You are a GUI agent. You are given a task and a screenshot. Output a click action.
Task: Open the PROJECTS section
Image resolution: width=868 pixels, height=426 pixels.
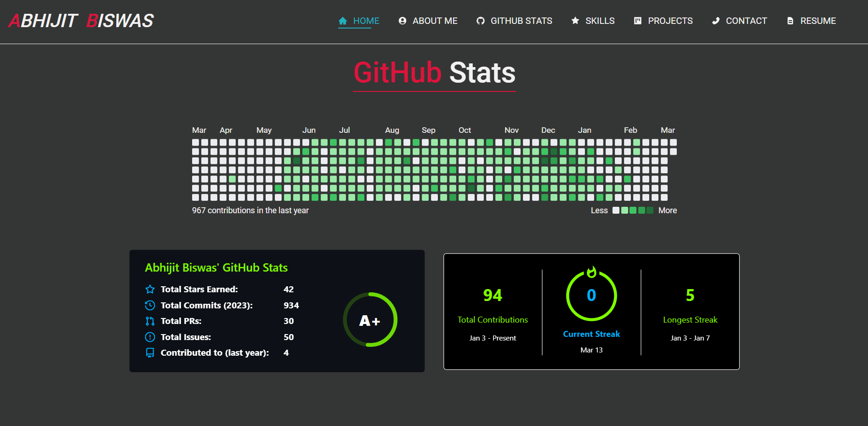click(x=670, y=21)
